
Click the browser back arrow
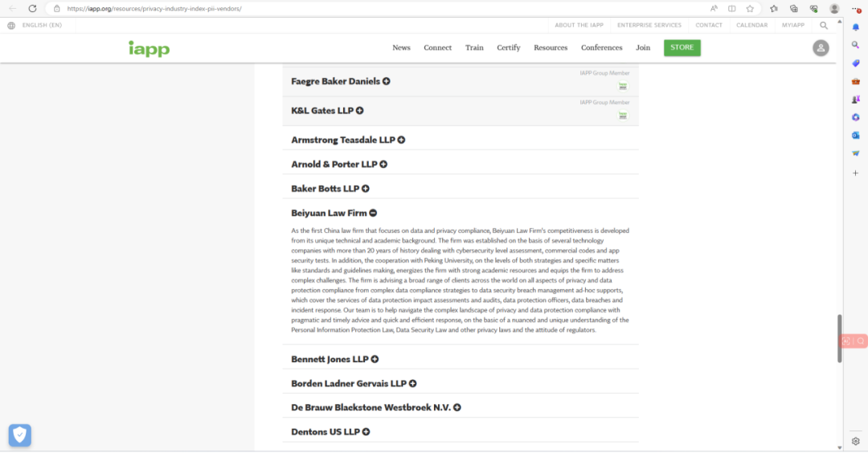[x=13, y=8]
